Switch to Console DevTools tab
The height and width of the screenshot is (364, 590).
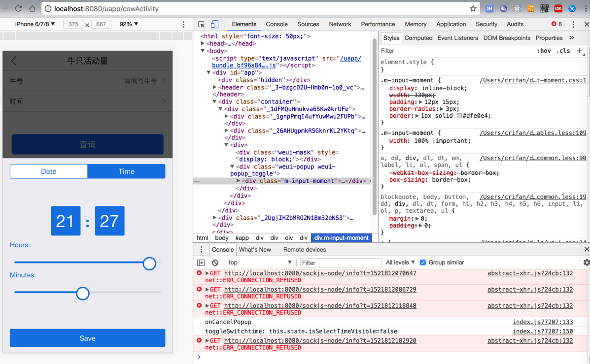tap(277, 24)
